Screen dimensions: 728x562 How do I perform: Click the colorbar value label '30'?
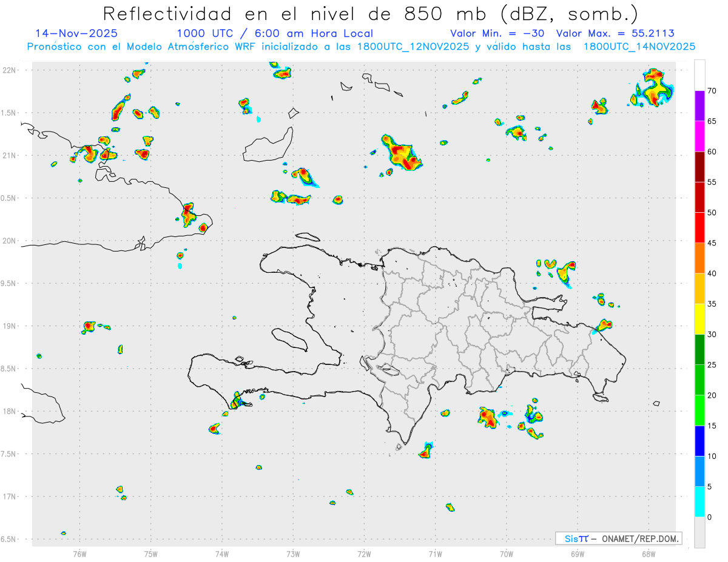click(x=712, y=335)
